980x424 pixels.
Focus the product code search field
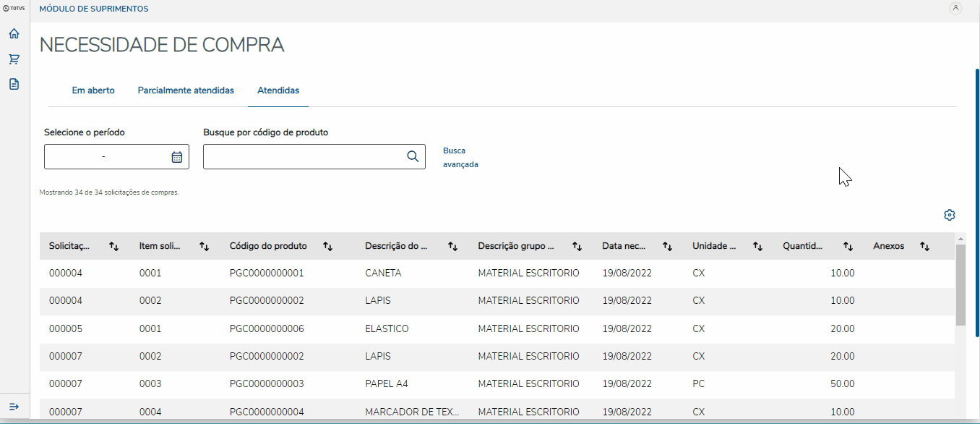coord(304,157)
